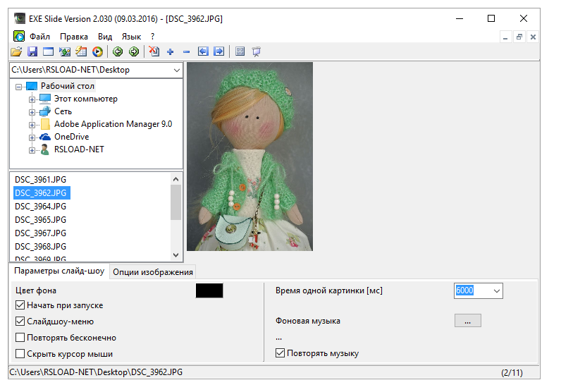Image resolution: width=561 pixels, height=392 pixels.
Task: Select Adobe Application Manager 9.0 folder
Action: [x=113, y=124]
